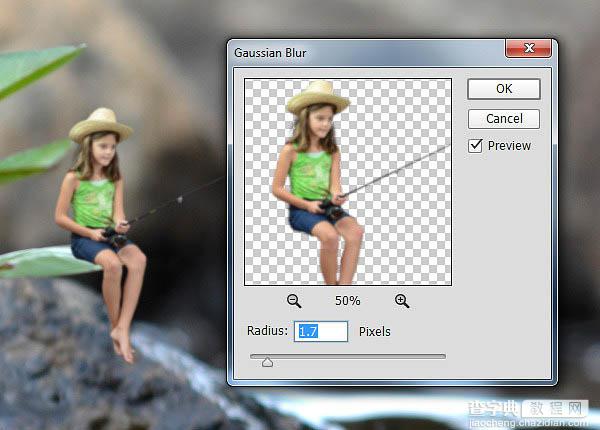
Task: Click the Radius label
Action: tap(267, 331)
